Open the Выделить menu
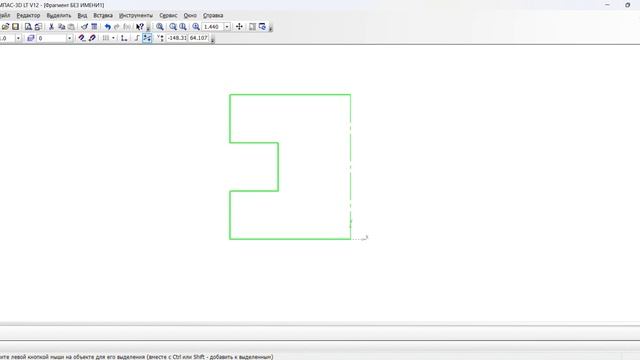640x360 pixels. coord(59,16)
